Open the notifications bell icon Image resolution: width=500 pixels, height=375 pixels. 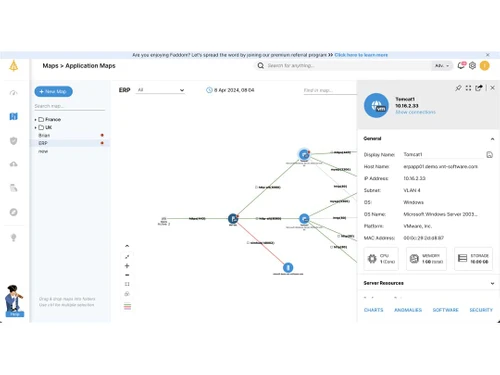point(461,65)
